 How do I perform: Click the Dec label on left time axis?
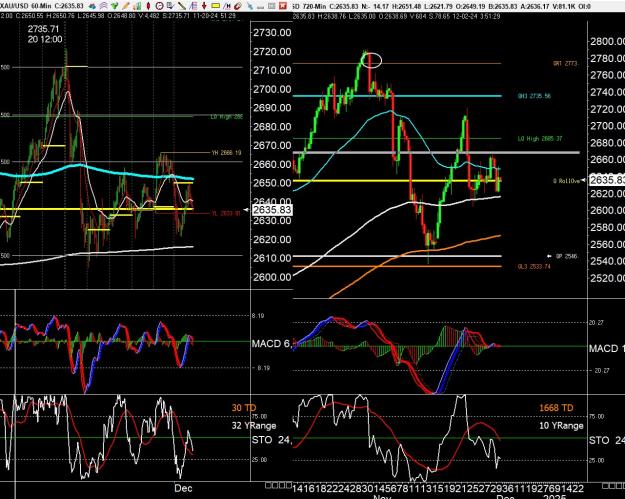(183, 488)
